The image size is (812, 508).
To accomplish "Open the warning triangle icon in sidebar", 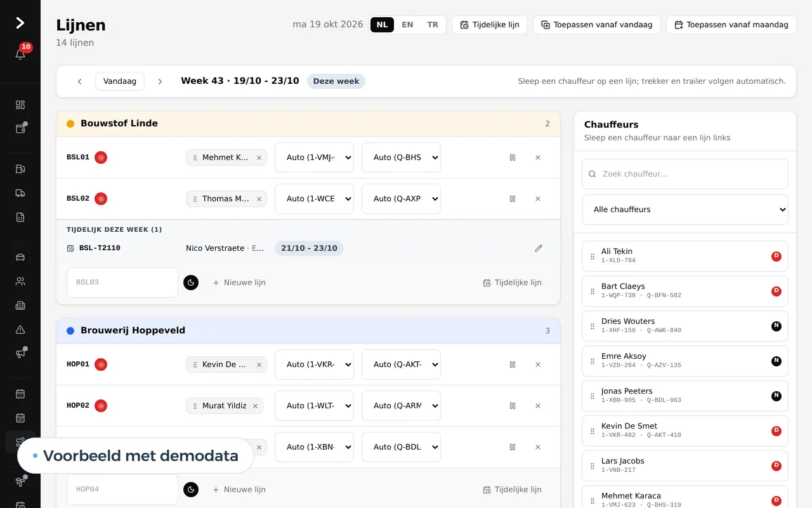I will pos(20,330).
